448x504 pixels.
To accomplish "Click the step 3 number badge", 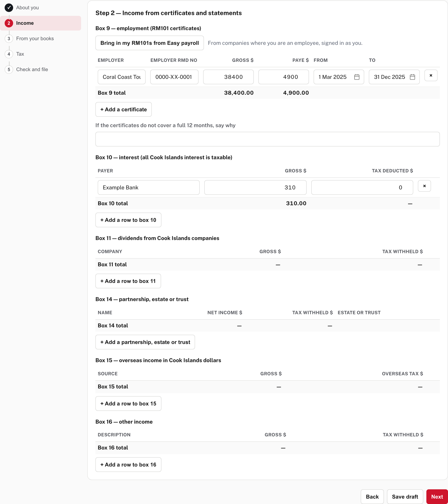I will pyautogui.click(x=9, y=38).
